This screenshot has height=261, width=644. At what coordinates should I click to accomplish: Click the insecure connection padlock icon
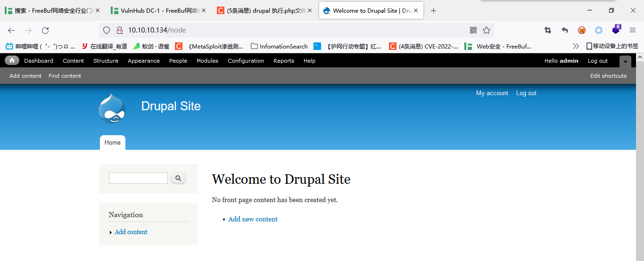tap(119, 30)
